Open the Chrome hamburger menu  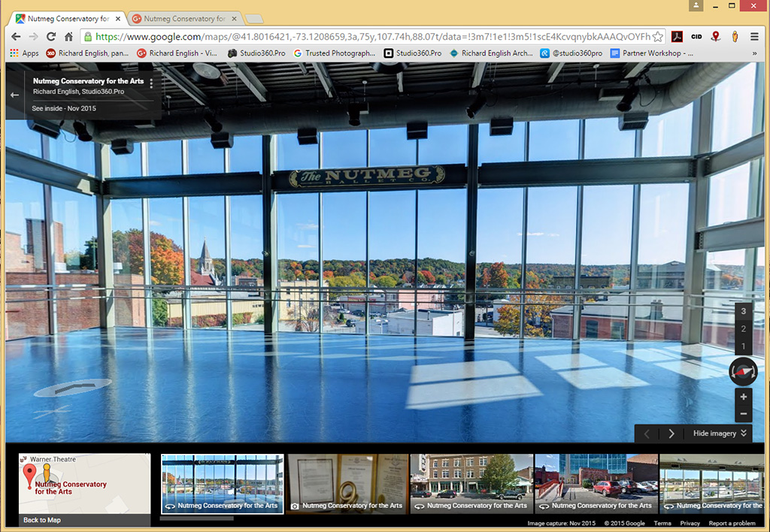click(754, 37)
